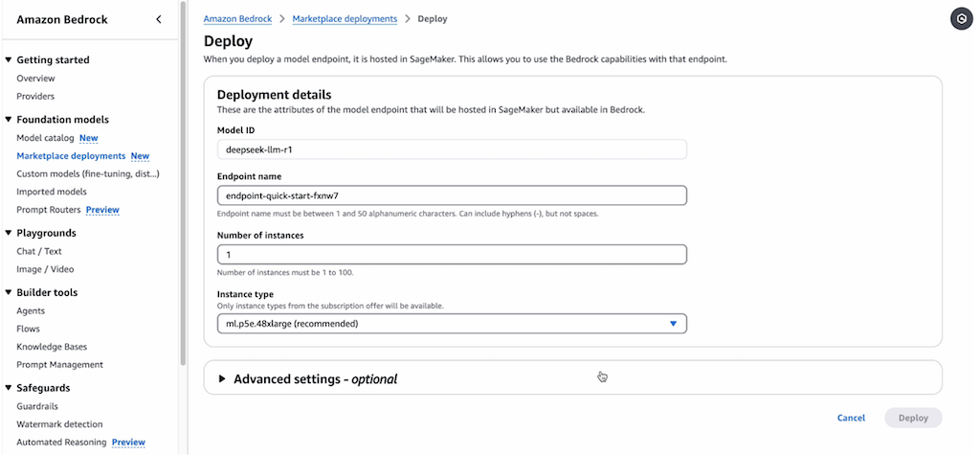
Task: Open the top-right round panel icon
Action: (962, 19)
